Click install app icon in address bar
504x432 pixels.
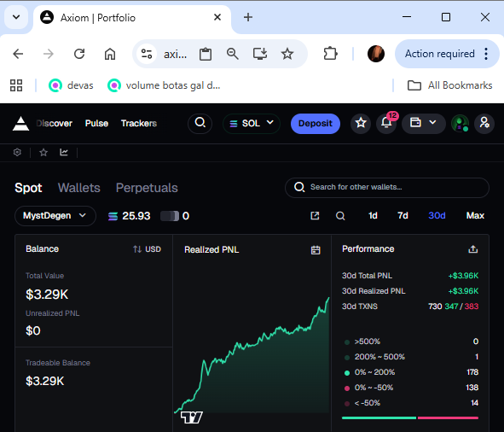[x=260, y=54]
